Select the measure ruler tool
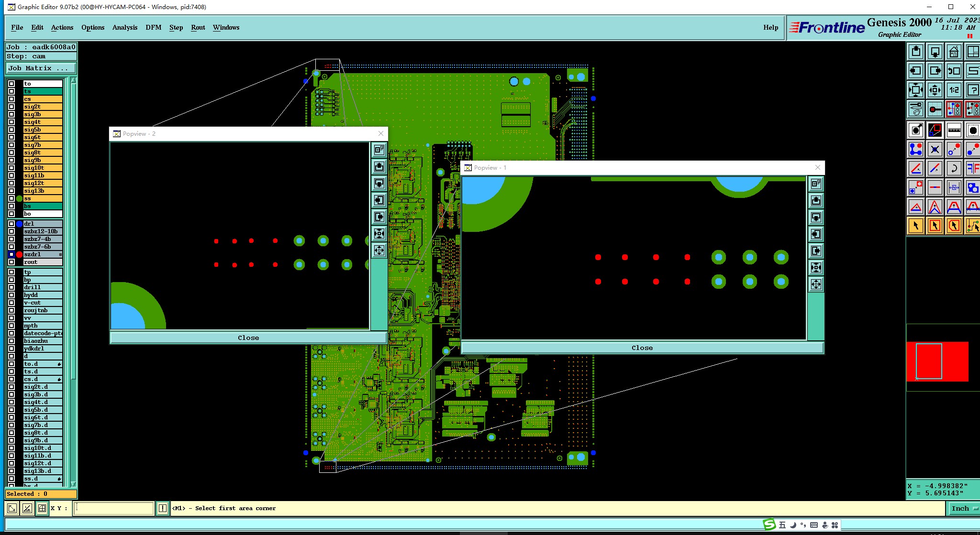 coord(954,130)
